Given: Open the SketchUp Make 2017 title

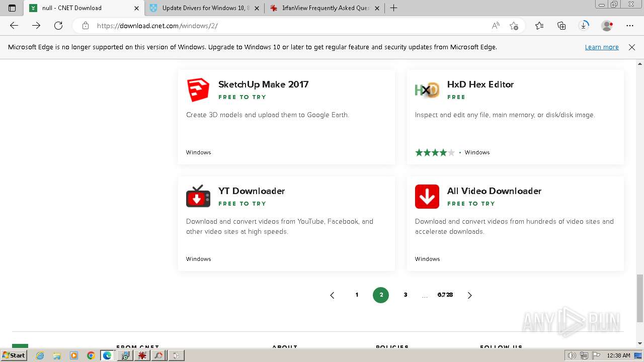Looking at the screenshot, I should 263,84.
